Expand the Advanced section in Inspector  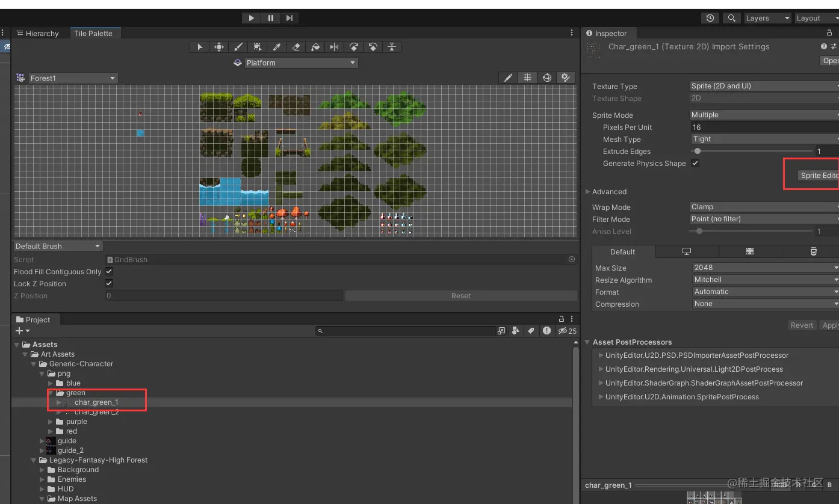pos(608,192)
